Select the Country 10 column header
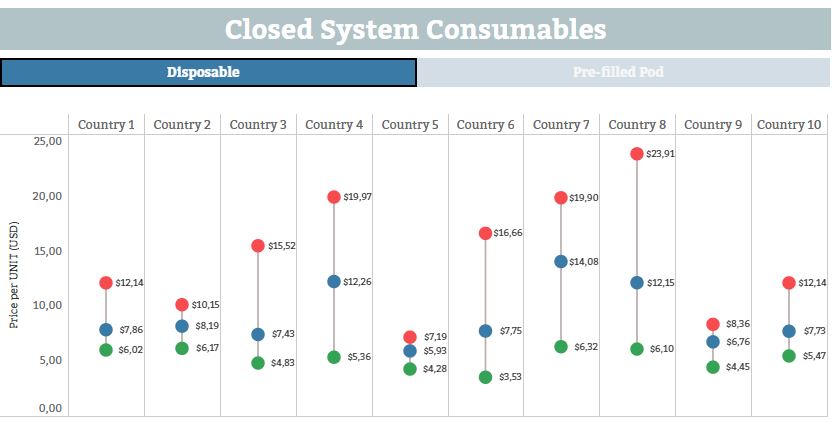The height and width of the screenshot is (437, 837). [789, 125]
